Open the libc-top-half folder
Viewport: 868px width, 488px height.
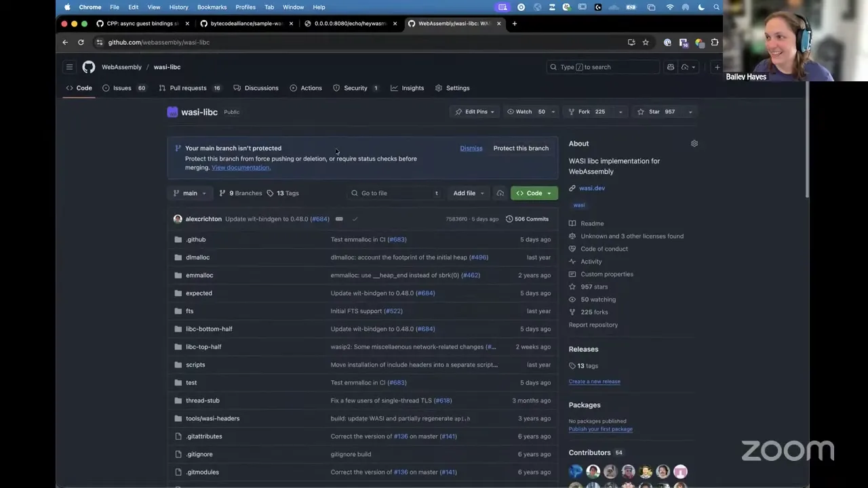click(203, 347)
